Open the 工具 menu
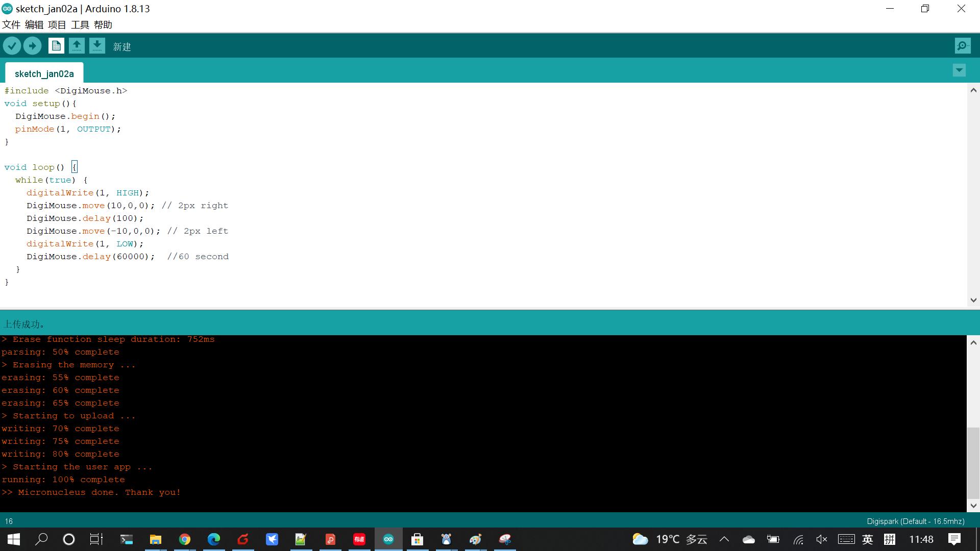The image size is (980, 551). [80, 24]
